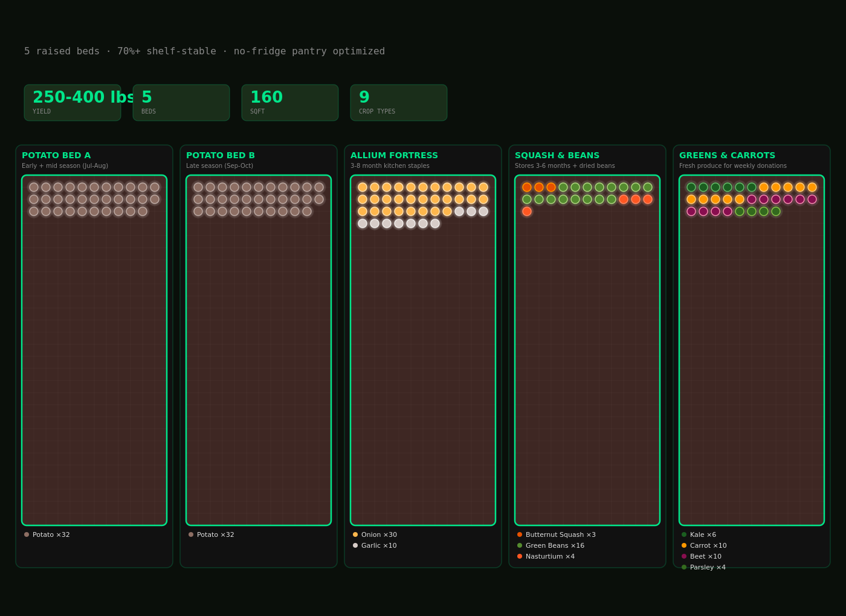The width and height of the screenshot is (846, 616).
Task: Click 'Stores 3-6 months + dried beans' subtitle
Action: [x=565, y=166]
